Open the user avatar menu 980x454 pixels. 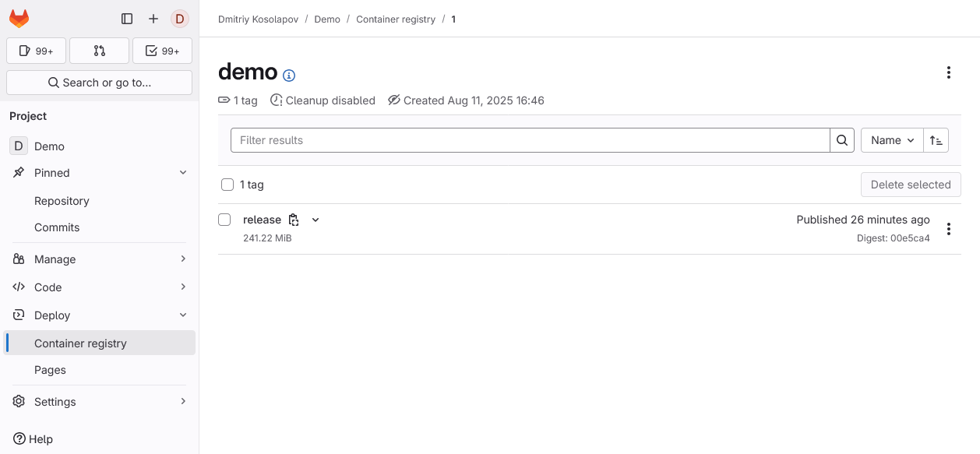[x=180, y=19]
